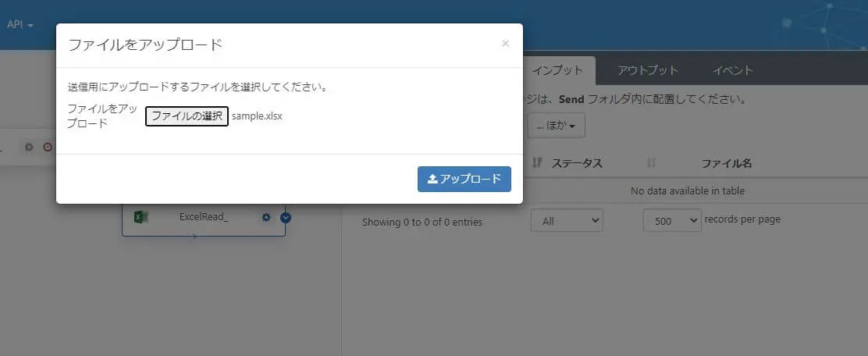This screenshot has width=868, height=356.
Task: Click the ExcelRead_ connector name
Action: point(204,217)
